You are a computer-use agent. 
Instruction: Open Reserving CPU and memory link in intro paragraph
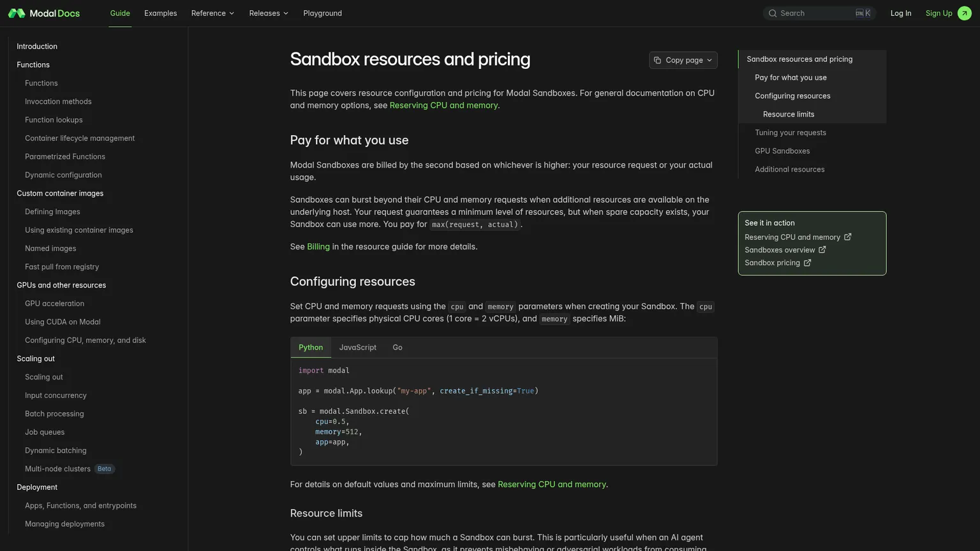tap(443, 105)
